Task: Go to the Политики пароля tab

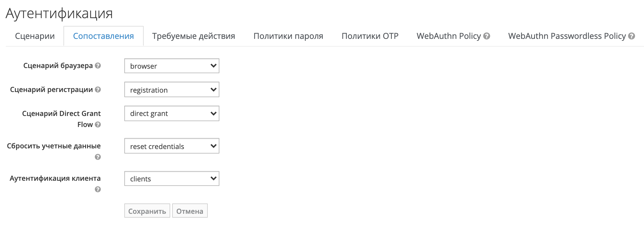Action: point(288,36)
